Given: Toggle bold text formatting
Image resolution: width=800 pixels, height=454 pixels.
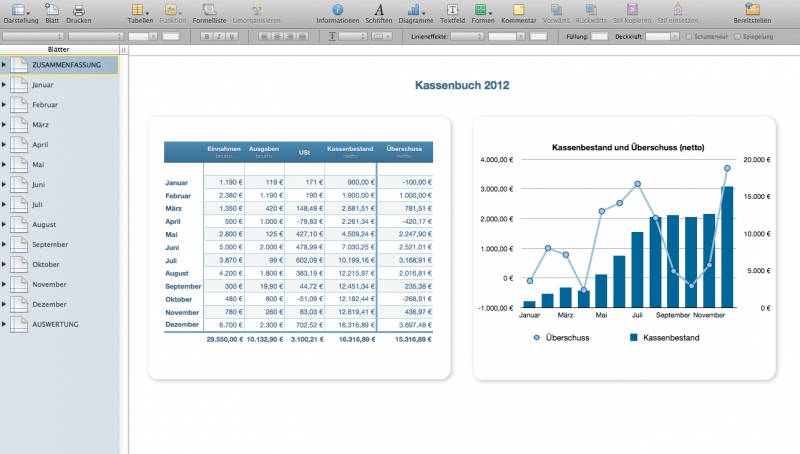Looking at the screenshot, I should (205, 36).
